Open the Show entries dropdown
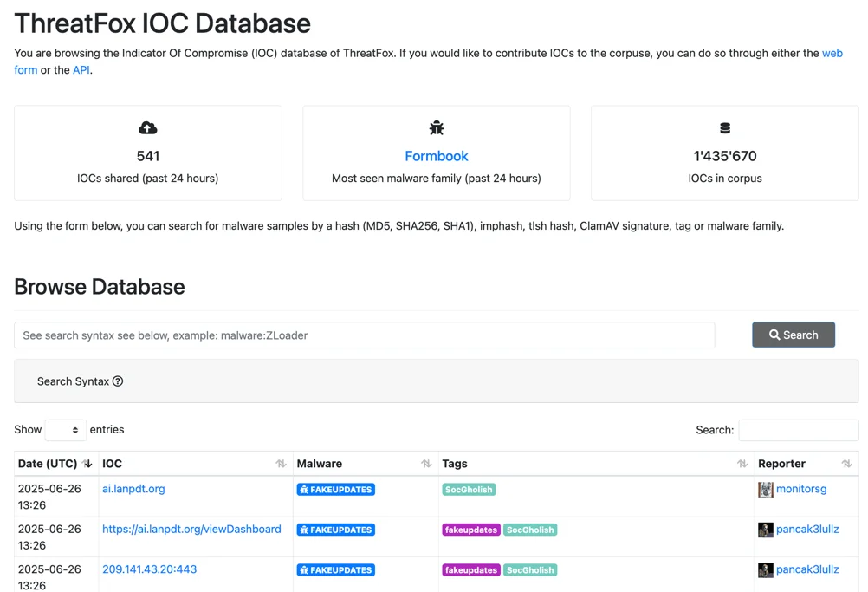Viewport: 868px width, 592px height. coord(65,430)
